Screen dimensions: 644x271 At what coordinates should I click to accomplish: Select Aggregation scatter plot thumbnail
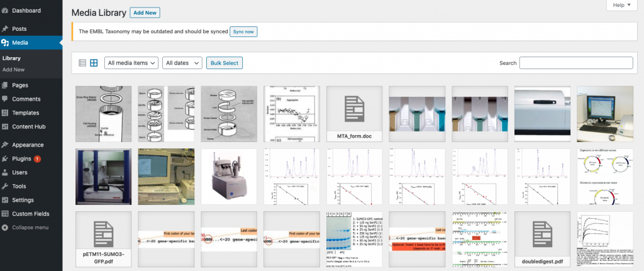tap(291, 114)
